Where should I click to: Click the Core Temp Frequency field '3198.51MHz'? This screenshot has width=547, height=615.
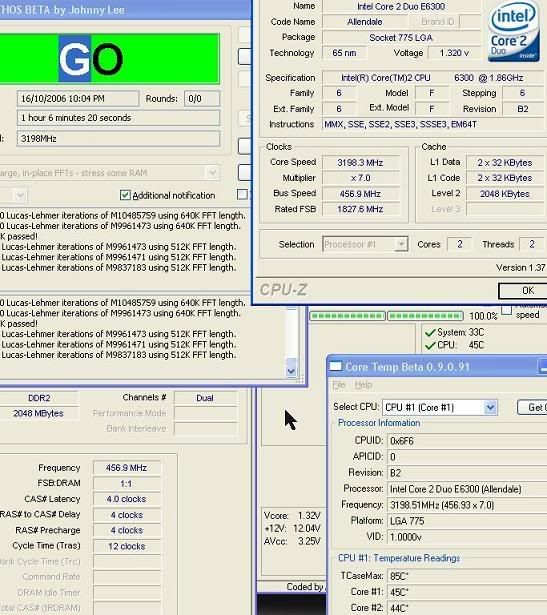467,505
